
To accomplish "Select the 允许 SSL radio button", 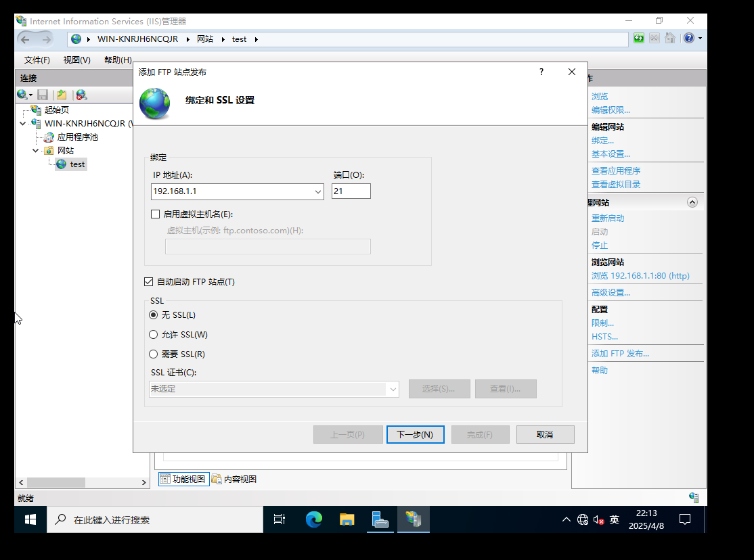I will click(154, 335).
